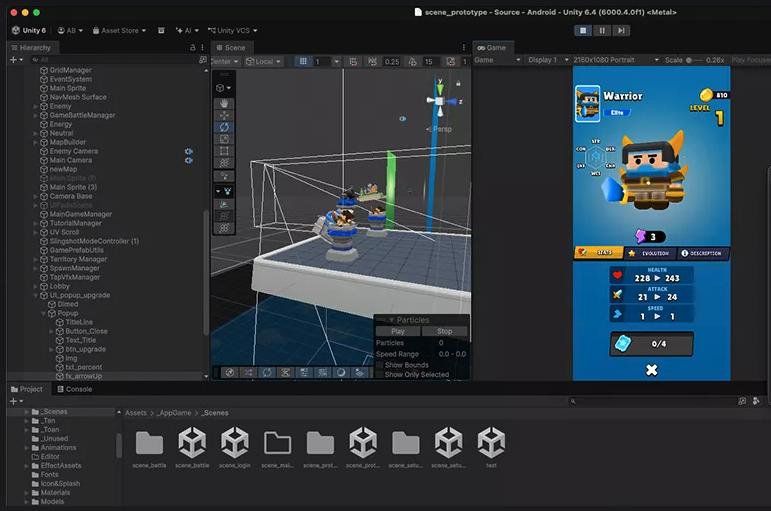Open custom editor tools button
The width and height of the screenshot is (771, 511).
coord(224,176)
